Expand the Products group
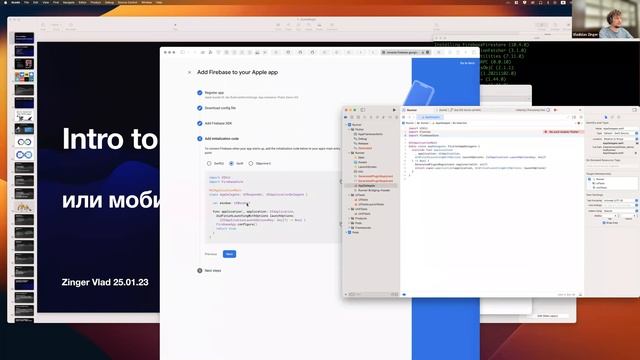Screen dimensions: 640x360 350,218
